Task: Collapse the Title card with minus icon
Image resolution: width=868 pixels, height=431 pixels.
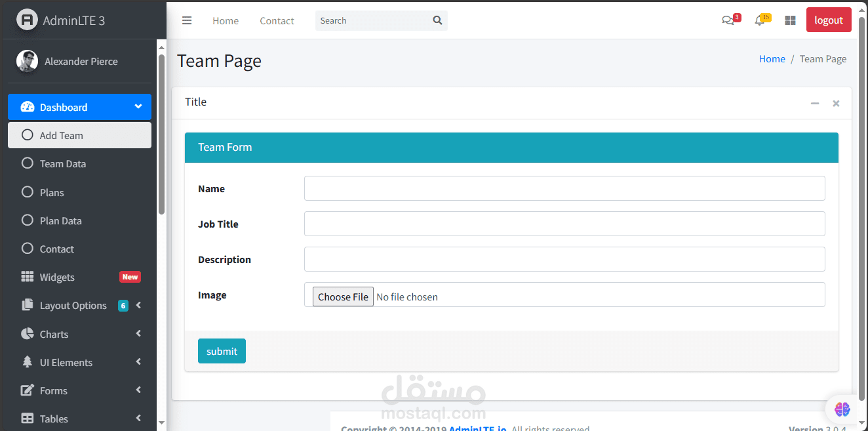Action: (815, 103)
